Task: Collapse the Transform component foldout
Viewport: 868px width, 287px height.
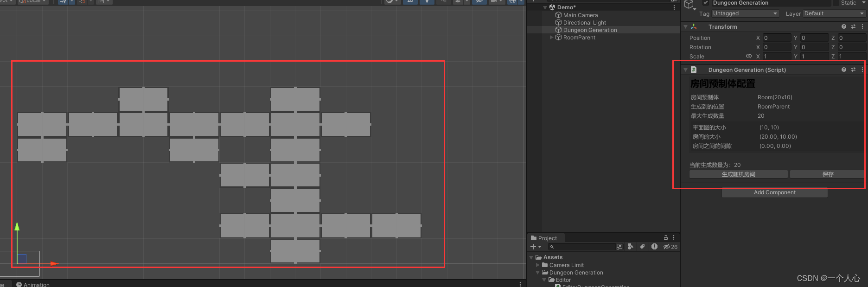Action: pos(686,27)
